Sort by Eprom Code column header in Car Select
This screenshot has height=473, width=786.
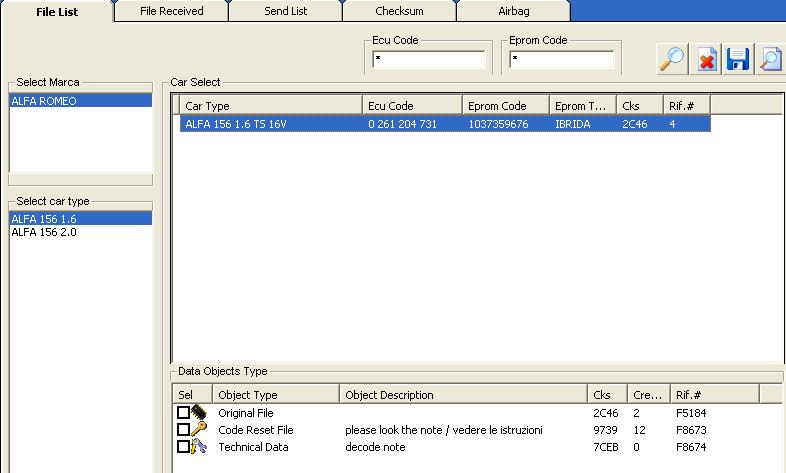506,106
